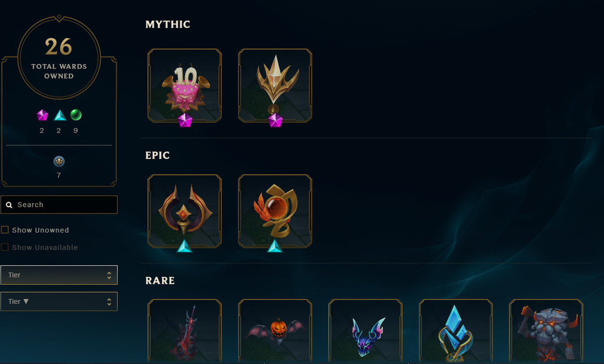Toggle the Show Unavailable checkbox
604x364 pixels.
pos(5,247)
